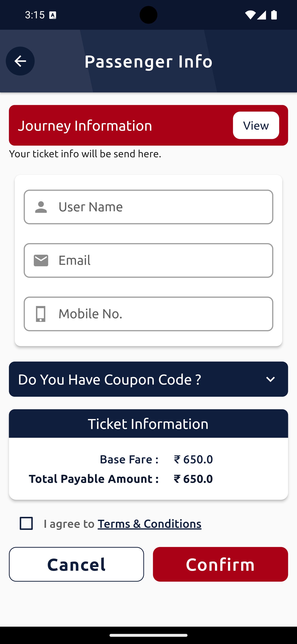View journey information details
The width and height of the screenshot is (297, 644).
pyautogui.click(x=256, y=125)
